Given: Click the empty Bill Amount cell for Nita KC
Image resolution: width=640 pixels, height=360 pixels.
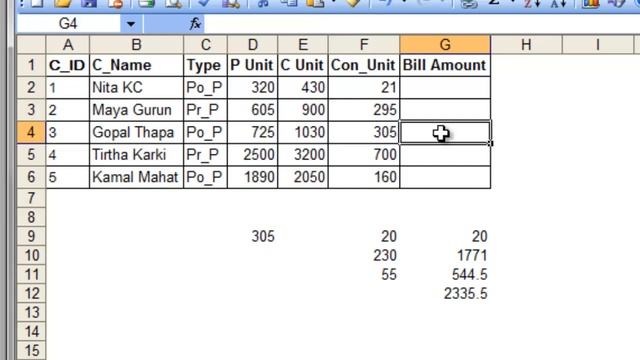Looking at the screenshot, I should click(x=445, y=87).
